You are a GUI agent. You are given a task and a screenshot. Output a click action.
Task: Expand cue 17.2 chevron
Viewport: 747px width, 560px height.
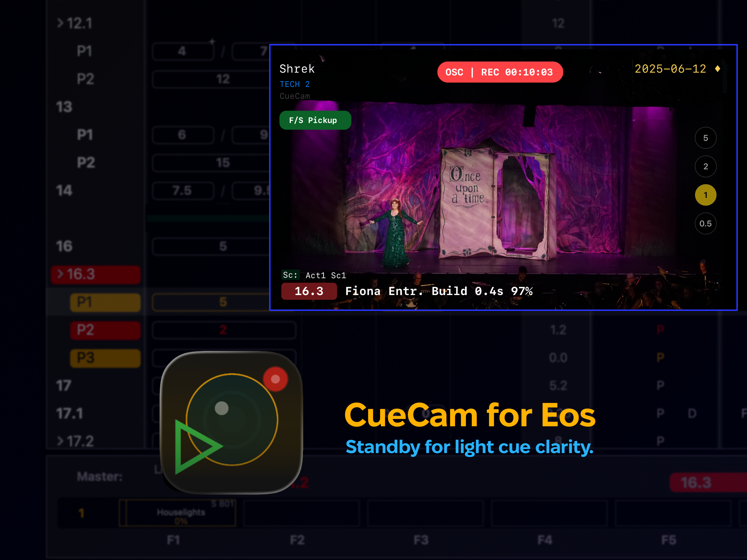(60, 441)
